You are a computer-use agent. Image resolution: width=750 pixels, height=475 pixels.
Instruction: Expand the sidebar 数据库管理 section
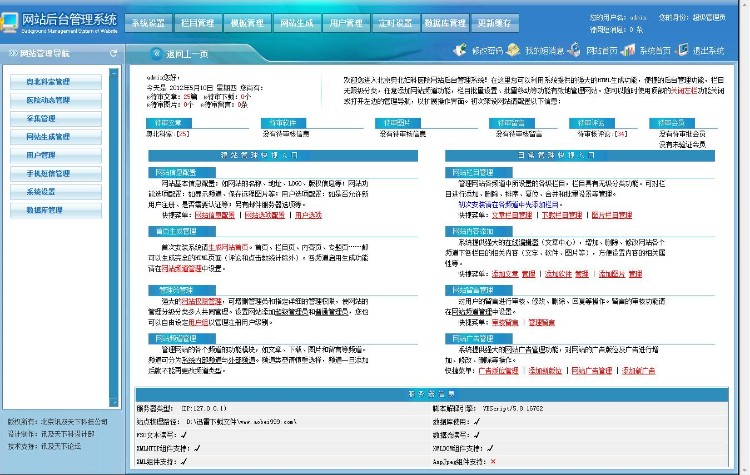tap(56, 210)
